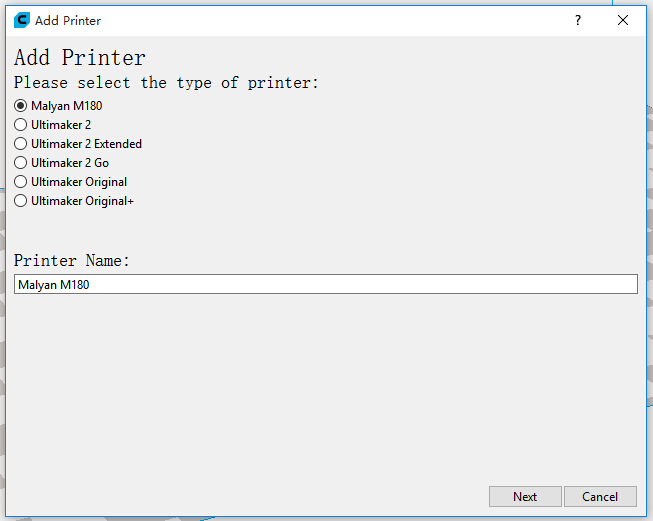The image size is (653, 521).
Task: Select the Ultimaker Original radio button
Action: (21, 182)
